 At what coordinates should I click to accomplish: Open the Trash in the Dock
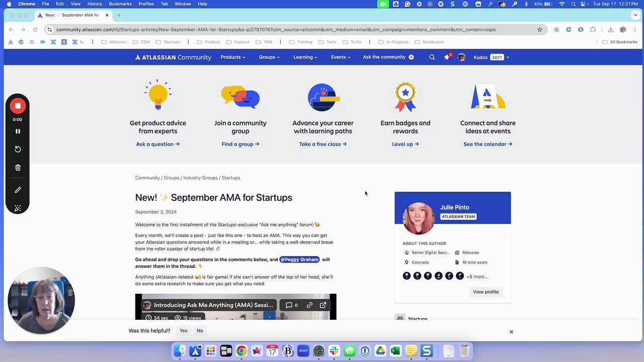coord(464,350)
